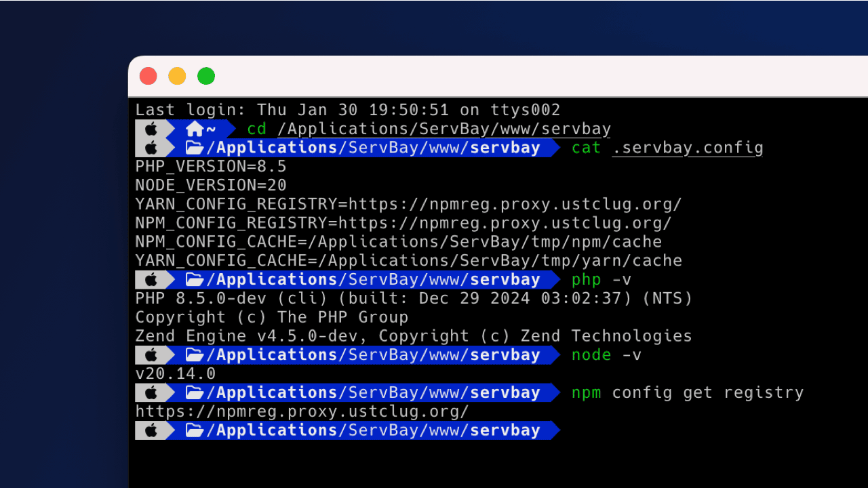Click the 'Copyright (c) The PHP Group' line
868x488 pixels.
click(x=272, y=317)
